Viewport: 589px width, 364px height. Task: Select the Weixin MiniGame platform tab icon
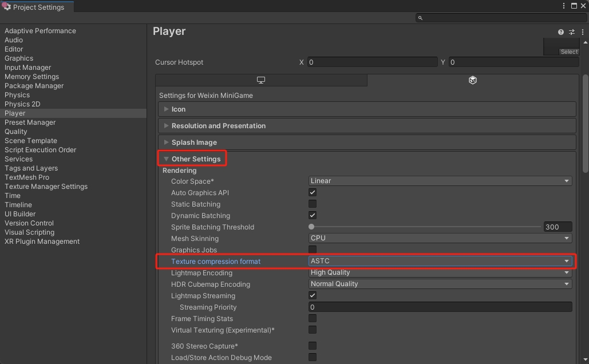pyautogui.click(x=472, y=80)
